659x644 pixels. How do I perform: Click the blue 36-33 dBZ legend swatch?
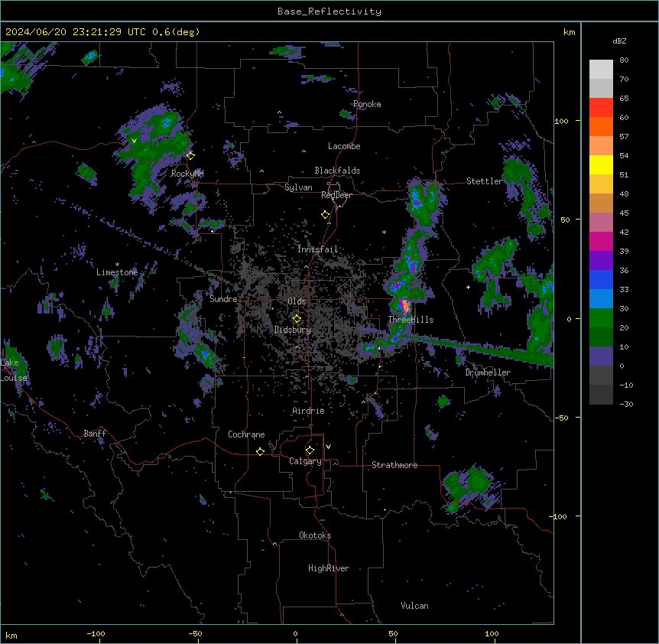(601, 279)
